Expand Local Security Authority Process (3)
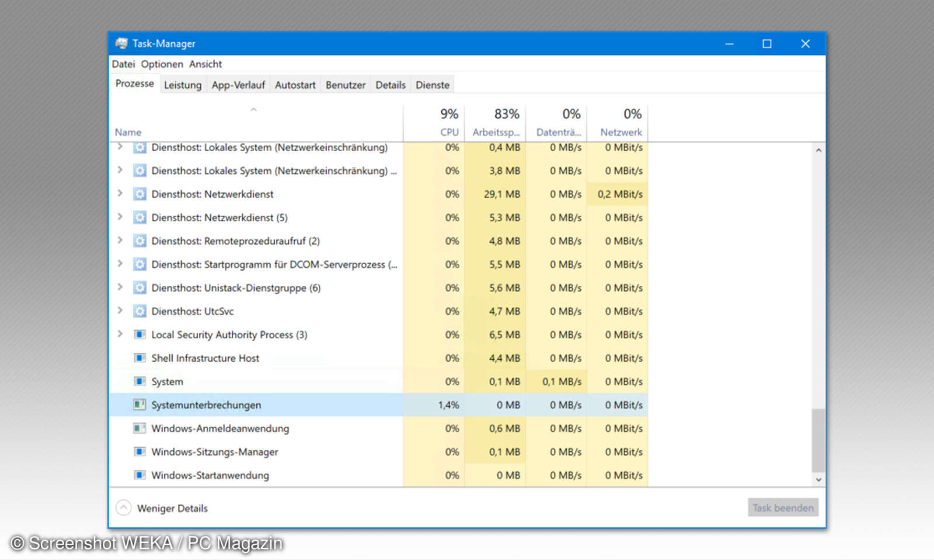 120,335
